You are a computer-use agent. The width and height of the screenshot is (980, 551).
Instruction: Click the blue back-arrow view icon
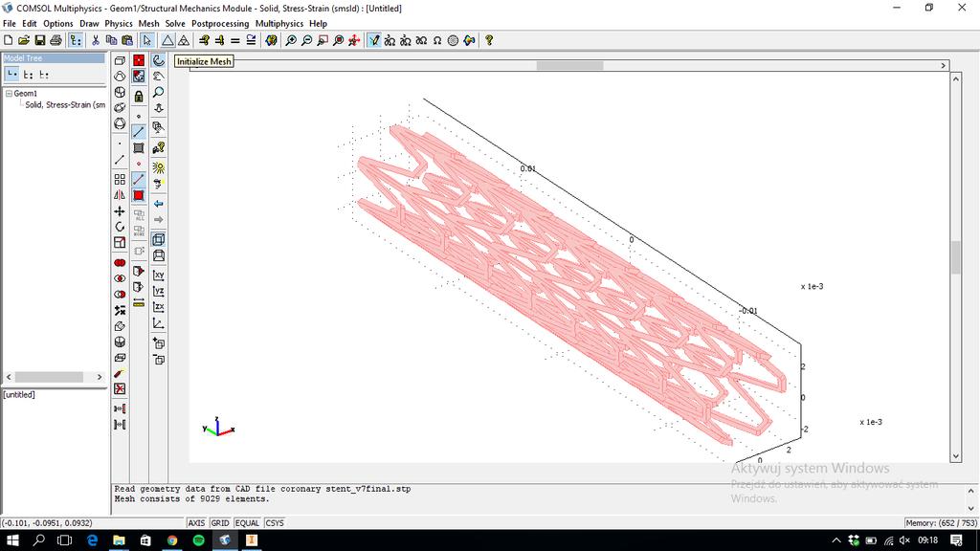(x=159, y=204)
